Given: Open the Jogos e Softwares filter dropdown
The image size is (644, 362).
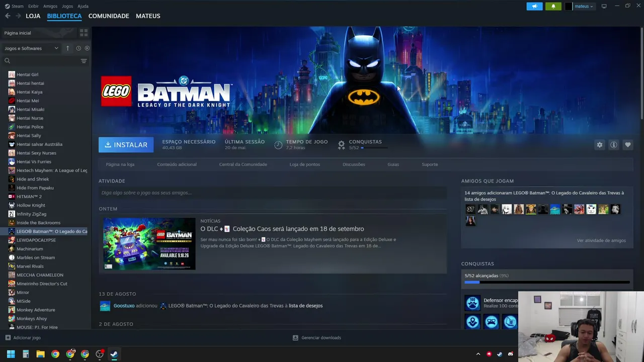Looking at the screenshot, I should click(x=31, y=48).
